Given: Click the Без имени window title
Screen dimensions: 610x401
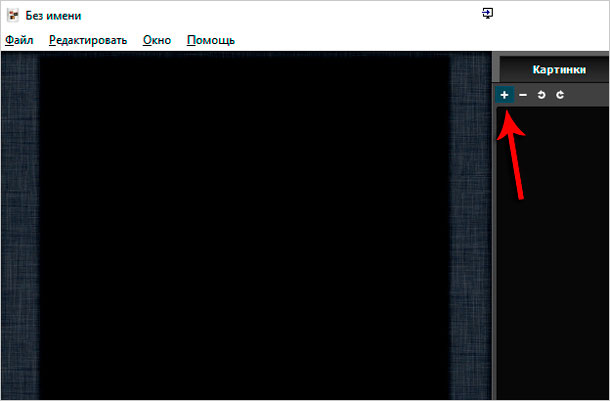Looking at the screenshot, I should 53,16.
